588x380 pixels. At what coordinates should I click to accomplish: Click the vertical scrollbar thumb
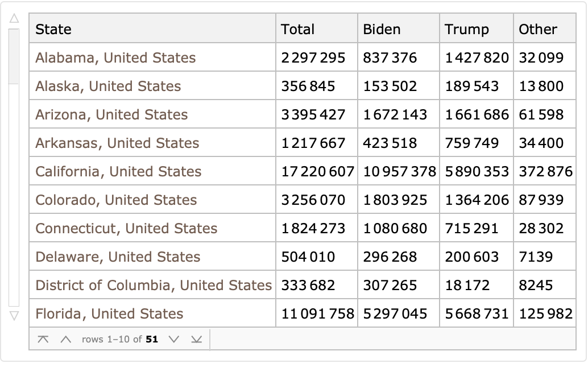(14, 57)
